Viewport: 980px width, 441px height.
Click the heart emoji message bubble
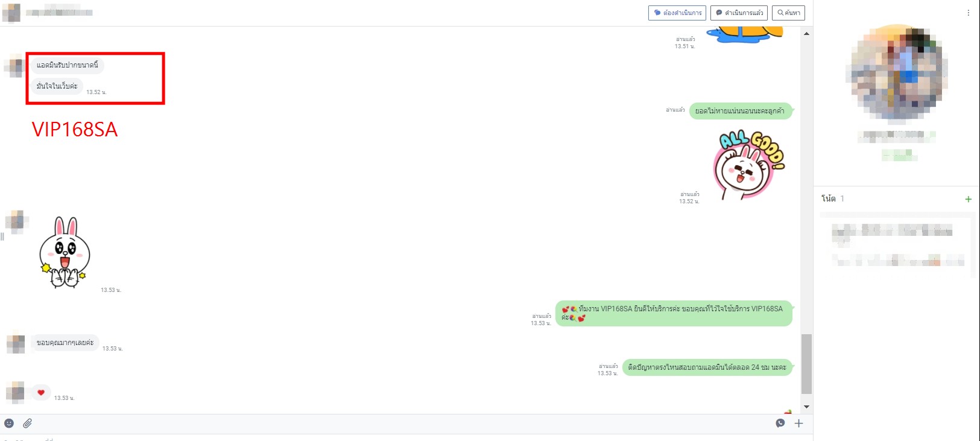pyautogui.click(x=41, y=393)
